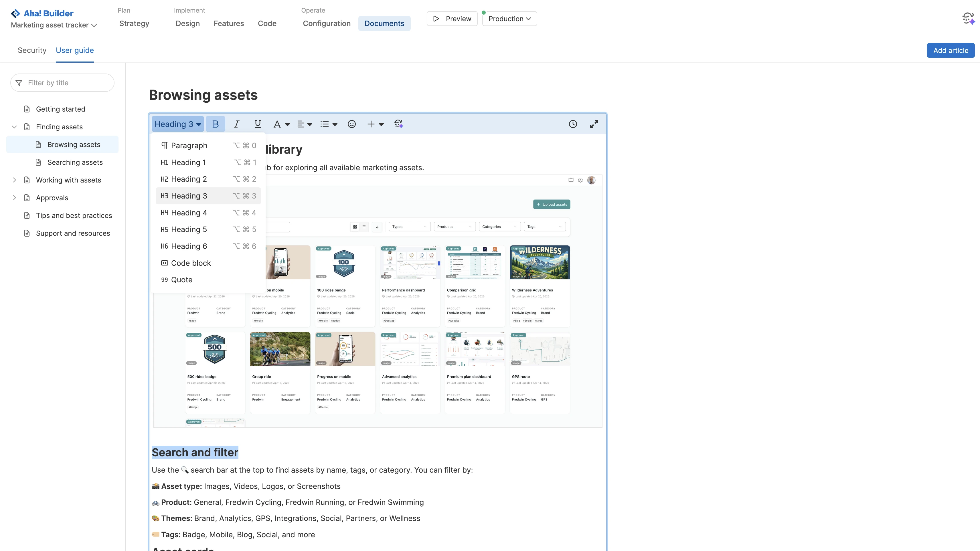Click the Preview button
Image resolution: width=980 pixels, height=551 pixels.
coord(452,19)
